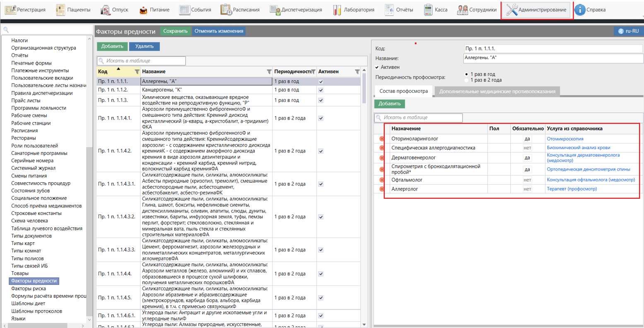Toggle the Активен checkbox in details panel
This screenshot has height=328, width=644.
[x=377, y=67]
